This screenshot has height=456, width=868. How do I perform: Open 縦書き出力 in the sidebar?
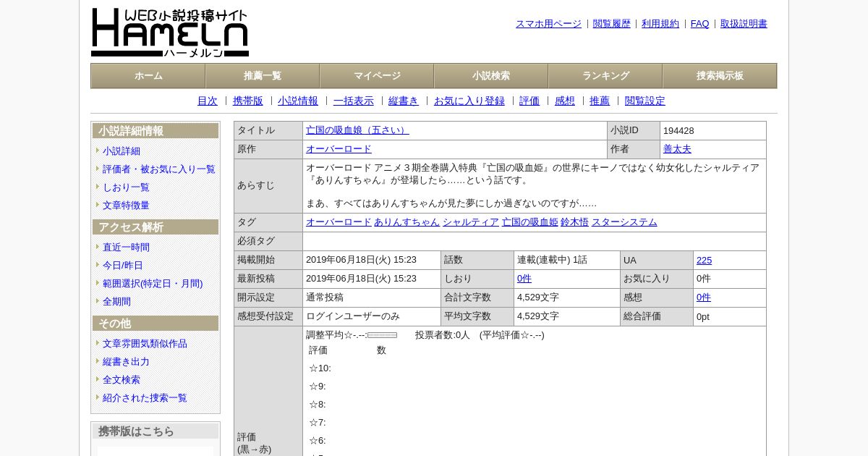[126, 362]
